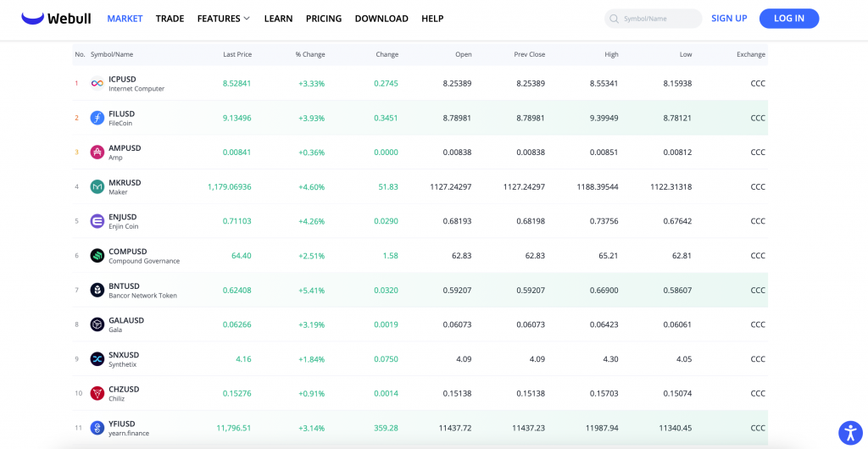This screenshot has height=449, width=868.
Task: Click ICPUSD last price 8.52841
Action: [237, 84]
